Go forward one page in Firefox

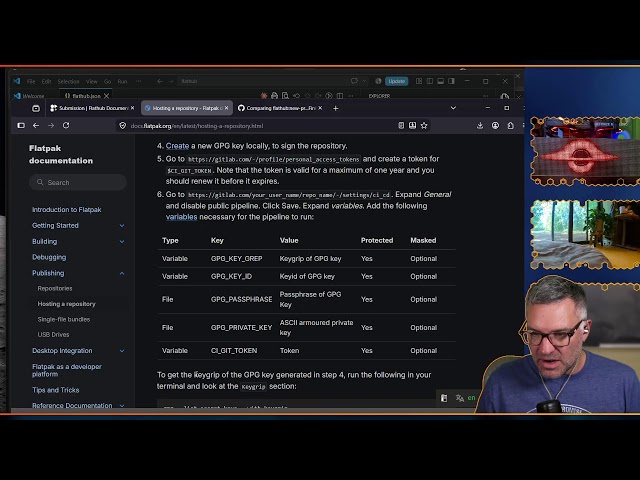[x=51, y=125]
